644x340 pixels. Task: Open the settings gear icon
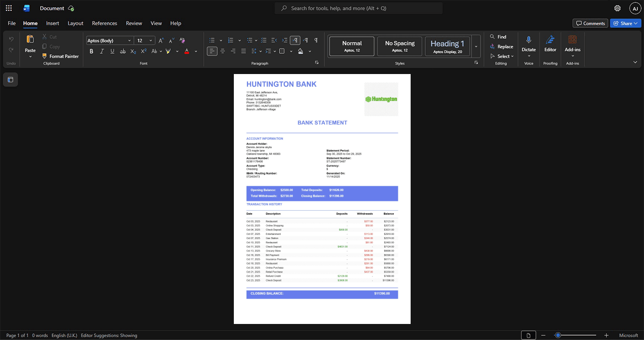[x=618, y=8]
